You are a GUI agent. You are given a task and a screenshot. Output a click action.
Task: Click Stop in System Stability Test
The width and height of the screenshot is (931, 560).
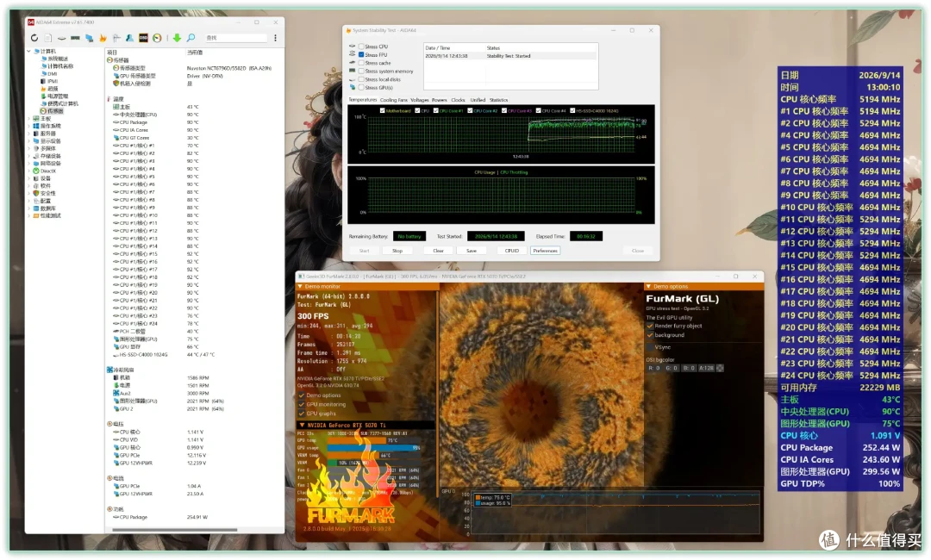tap(397, 251)
